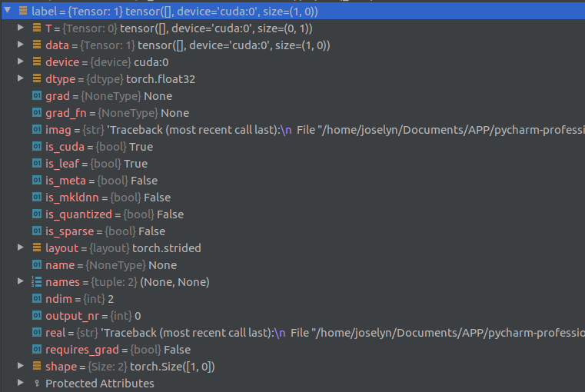This screenshot has height=392, width=585.
Task: Select the device = cuda:0 row
Action: 107,62
